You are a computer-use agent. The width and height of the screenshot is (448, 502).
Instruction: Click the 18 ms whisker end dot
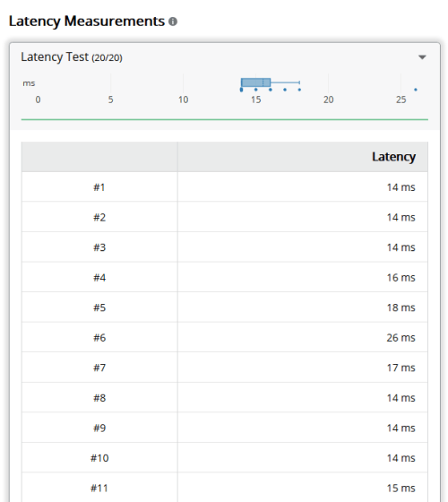coord(299,90)
